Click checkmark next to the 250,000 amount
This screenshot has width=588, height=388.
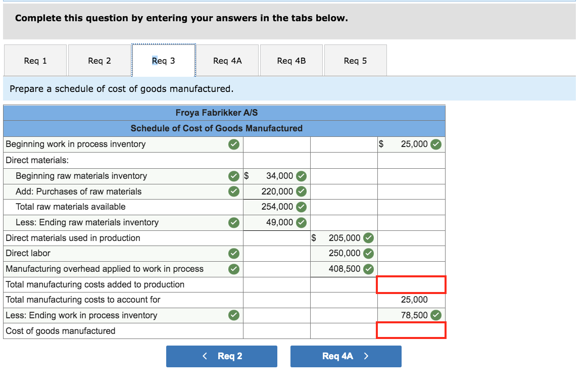(369, 254)
